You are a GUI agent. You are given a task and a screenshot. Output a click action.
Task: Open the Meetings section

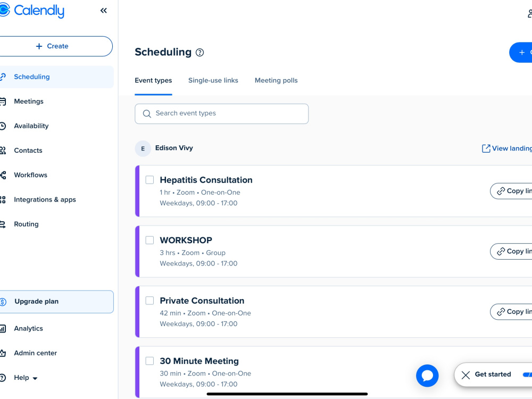[29, 101]
